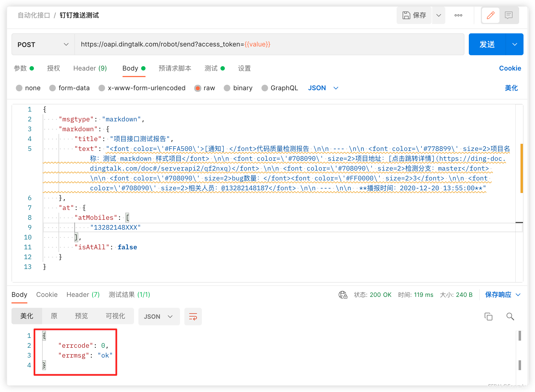Click the request URL input field
The width and height of the screenshot is (535, 392).
[269, 45]
